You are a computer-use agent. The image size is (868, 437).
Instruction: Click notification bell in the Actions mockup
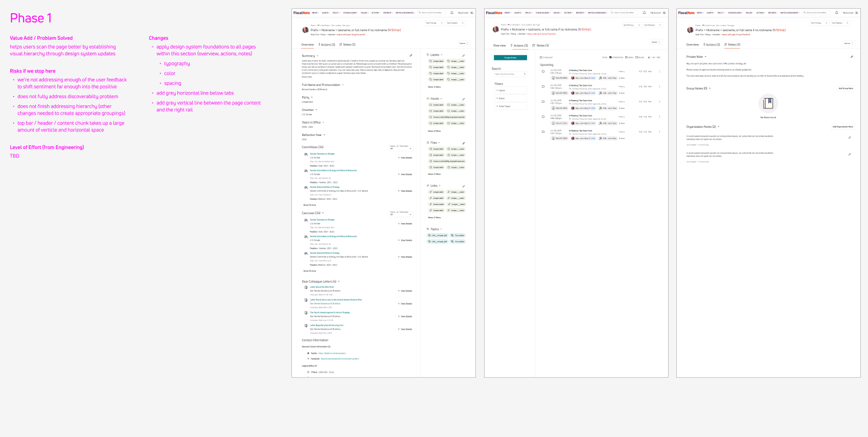[x=644, y=13]
